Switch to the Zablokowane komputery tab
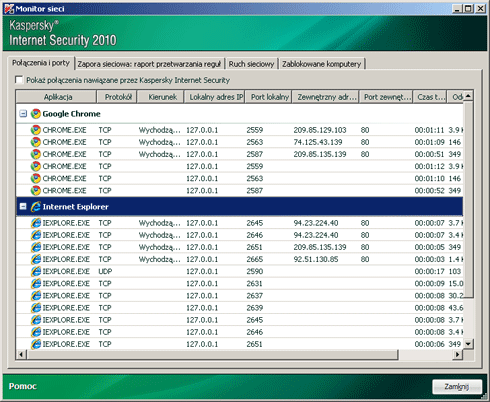The width and height of the screenshot is (490, 402). (x=322, y=64)
